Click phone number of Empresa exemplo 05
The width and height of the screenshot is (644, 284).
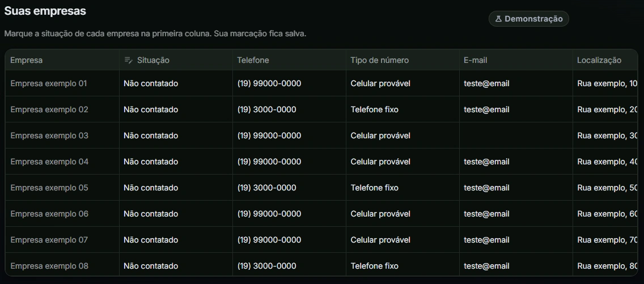tap(266, 188)
